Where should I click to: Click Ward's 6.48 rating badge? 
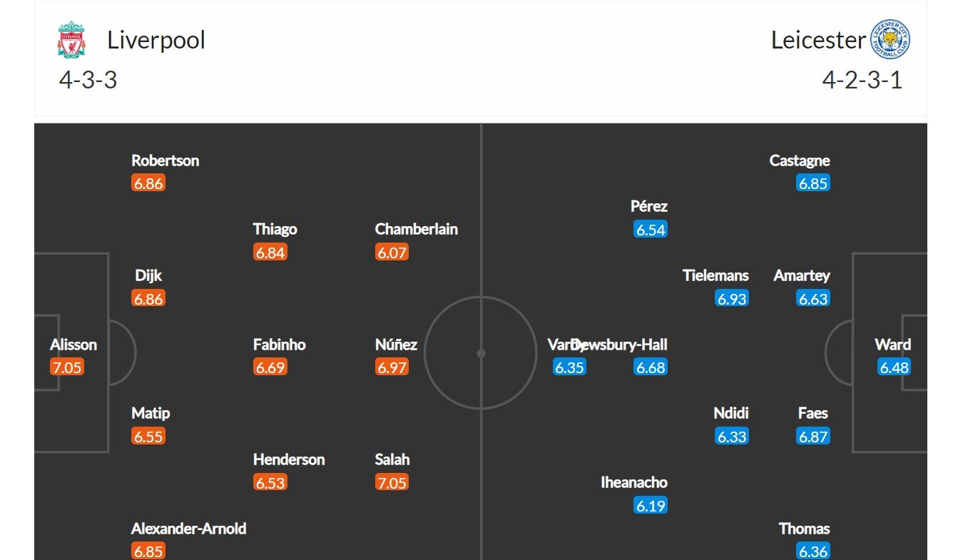(x=894, y=368)
